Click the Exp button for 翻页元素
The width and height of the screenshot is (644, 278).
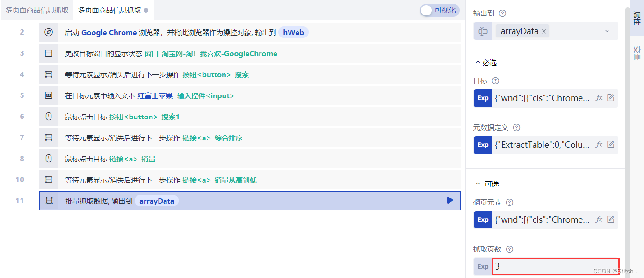pyautogui.click(x=483, y=219)
